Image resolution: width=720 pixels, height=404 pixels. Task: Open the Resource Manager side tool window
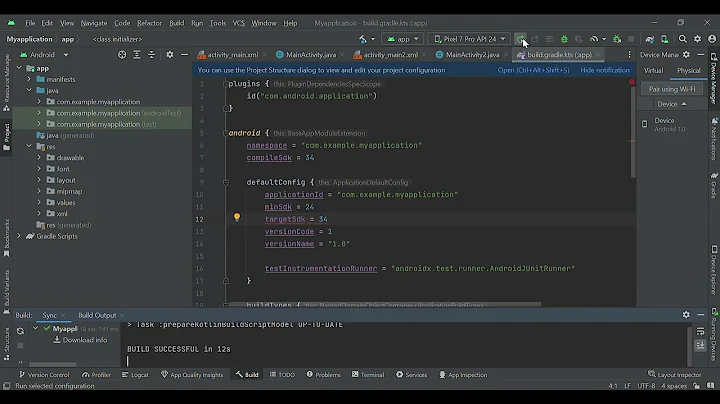tap(6, 83)
